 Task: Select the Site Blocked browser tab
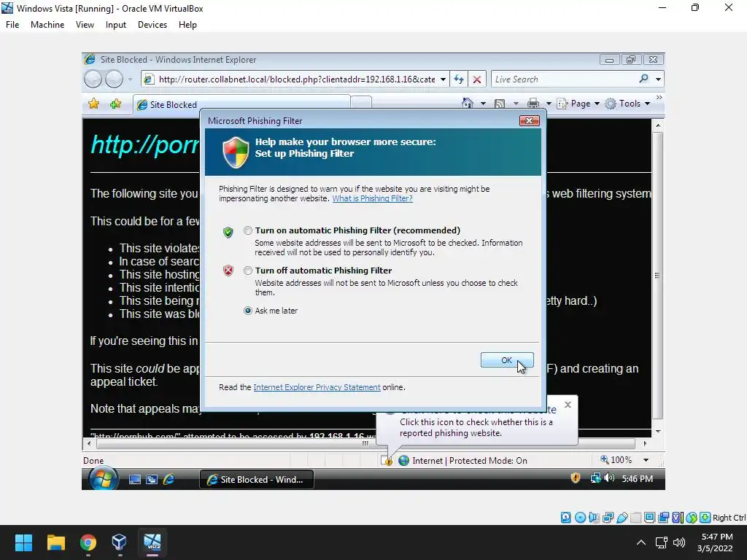[x=241, y=105]
